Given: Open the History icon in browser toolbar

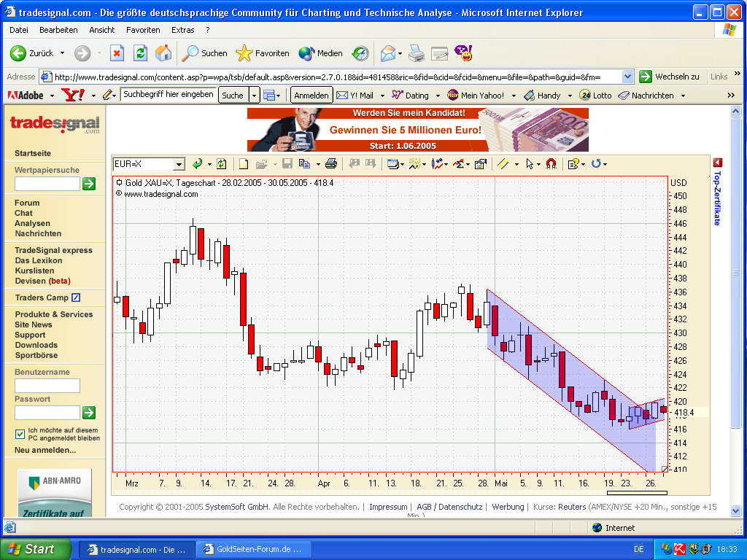Looking at the screenshot, I should [x=361, y=53].
